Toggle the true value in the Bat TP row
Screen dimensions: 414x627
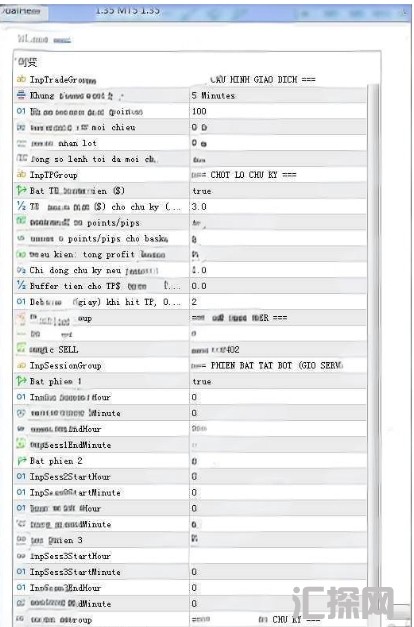point(278,191)
